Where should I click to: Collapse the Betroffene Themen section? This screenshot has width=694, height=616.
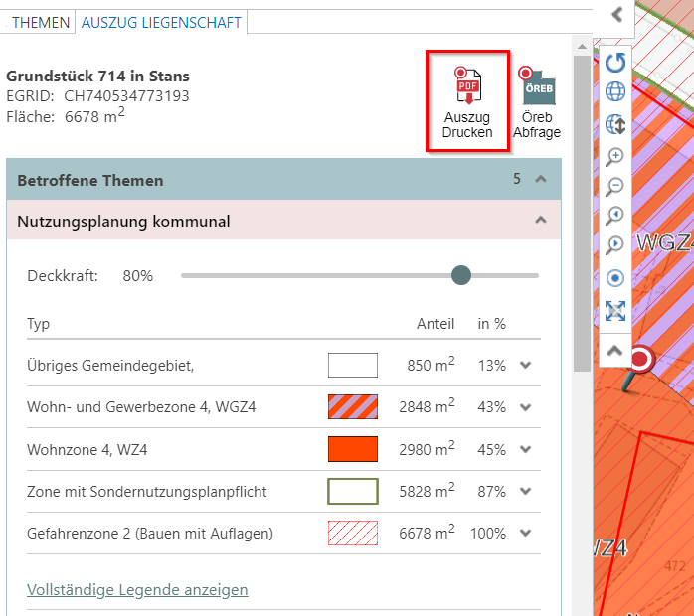coord(541,180)
